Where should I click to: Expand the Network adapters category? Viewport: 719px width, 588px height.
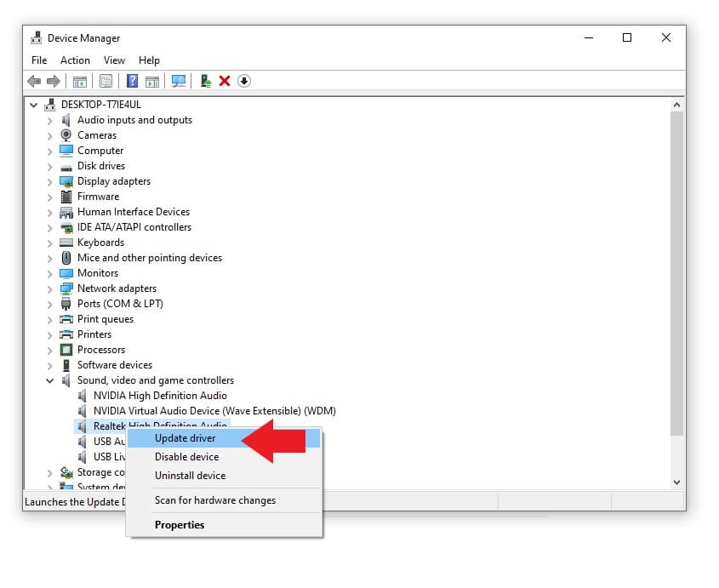coord(50,288)
